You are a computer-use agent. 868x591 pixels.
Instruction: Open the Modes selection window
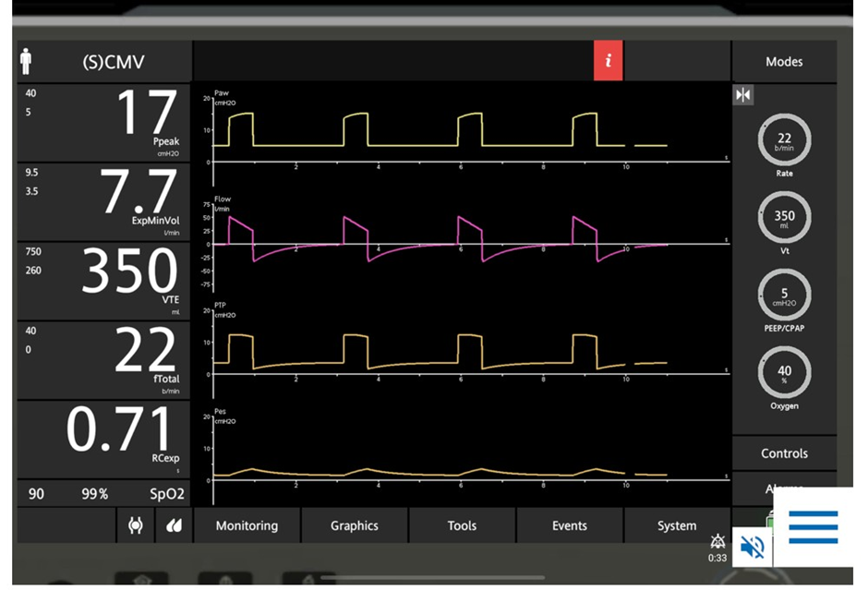coord(784,62)
